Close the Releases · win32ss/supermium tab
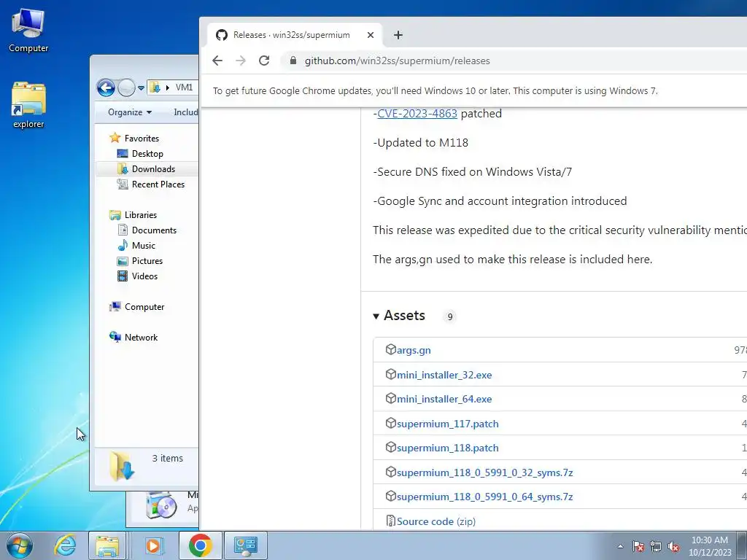This screenshot has width=747, height=560. 371,35
